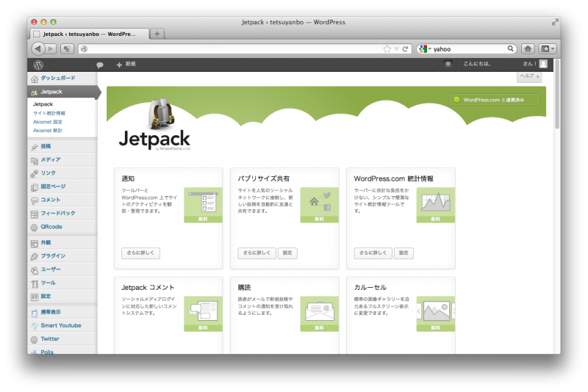The height and width of the screenshot is (392, 588).
Task: Click the コメント speech bubble sidebar icon
Action: pyautogui.click(x=35, y=200)
